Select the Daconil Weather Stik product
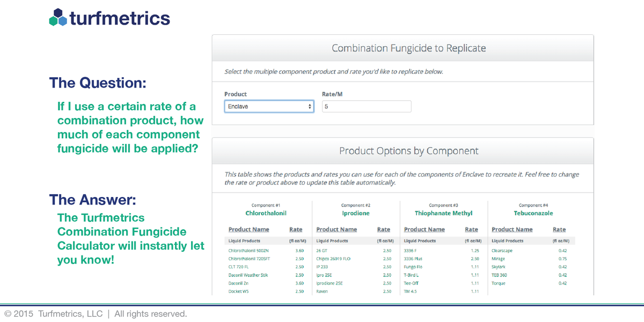644x322 pixels. pyautogui.click(x=248, y=275)
